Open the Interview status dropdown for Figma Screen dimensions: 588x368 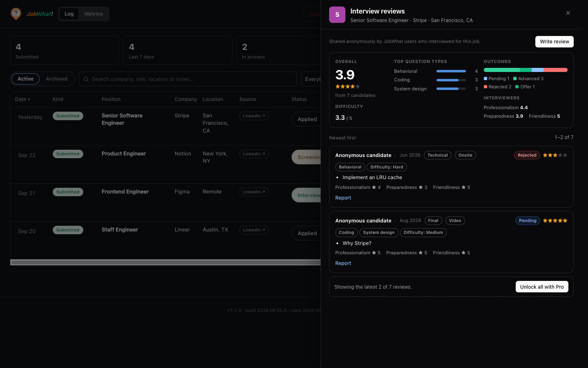tap(306, 195)
